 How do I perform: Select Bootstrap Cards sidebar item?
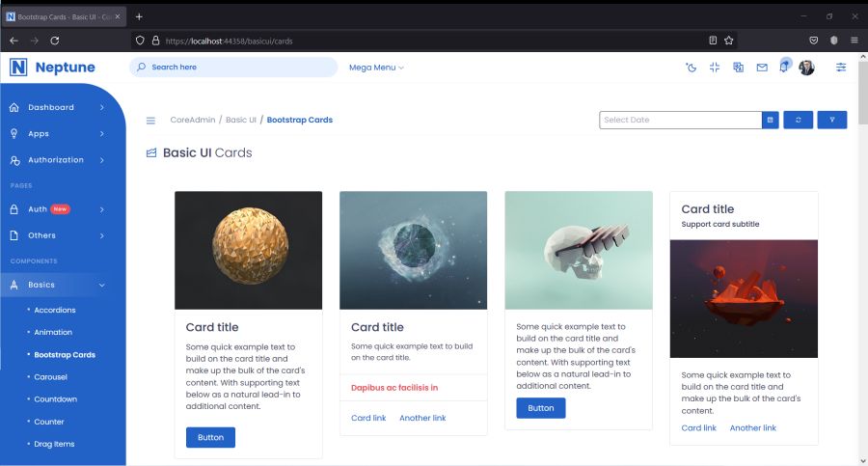(65, 355)
